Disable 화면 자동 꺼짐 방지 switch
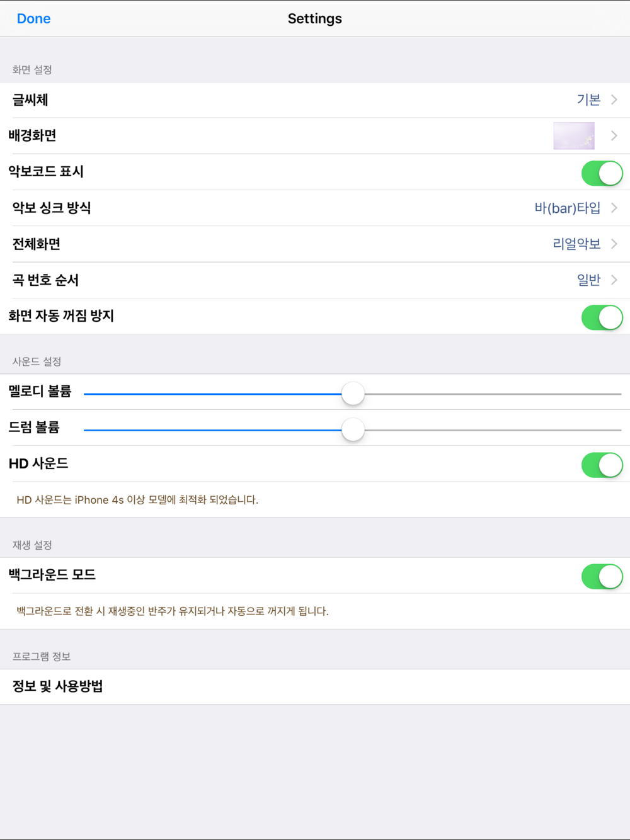Viewport: 630px width, 840px height. 602,317
